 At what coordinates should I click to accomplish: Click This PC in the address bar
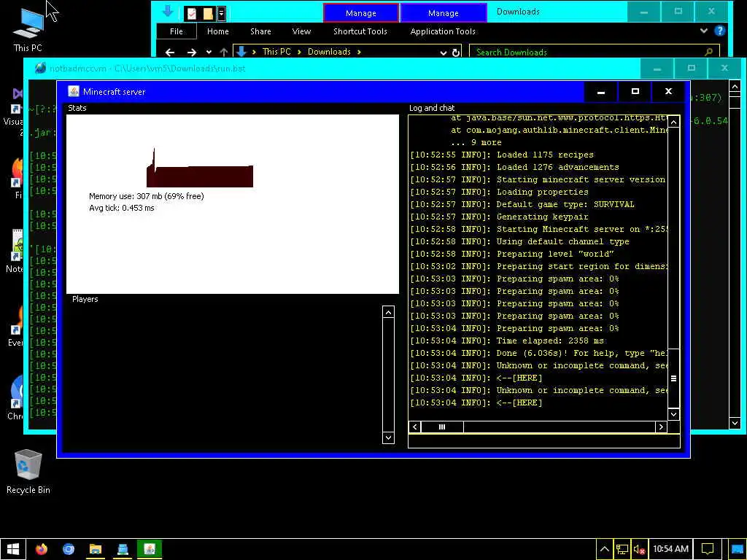pyautogui.click(x=276, y=52)
